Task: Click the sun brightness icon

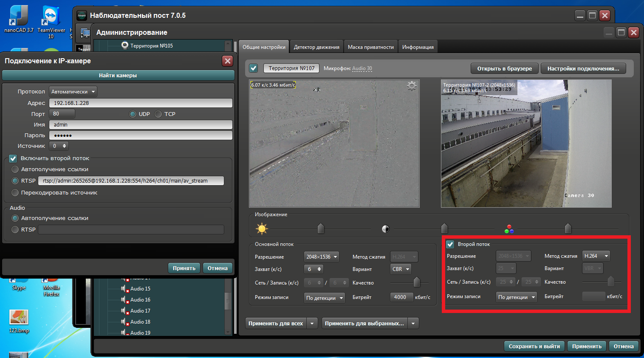Action: 262,229
